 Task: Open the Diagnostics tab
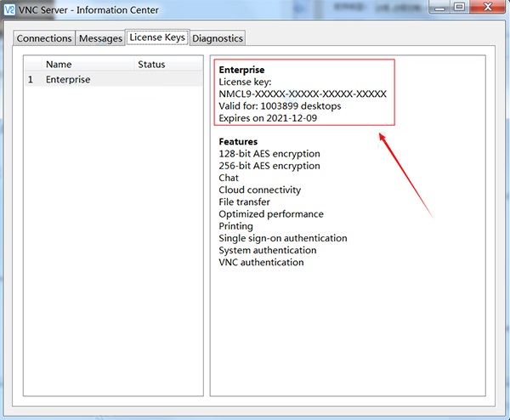coord(218,38)
